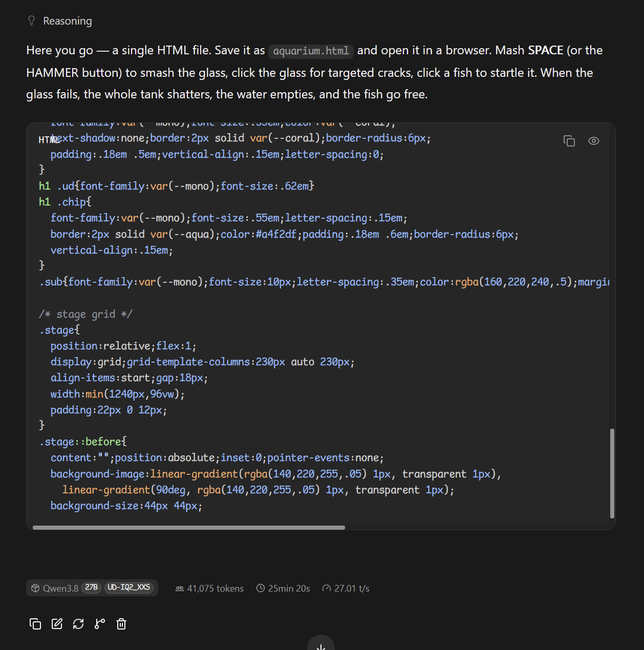This screenshot has height=650, width=644.
Task: Click the vertical scrollbar of the code block
Action: pos(612,474)
